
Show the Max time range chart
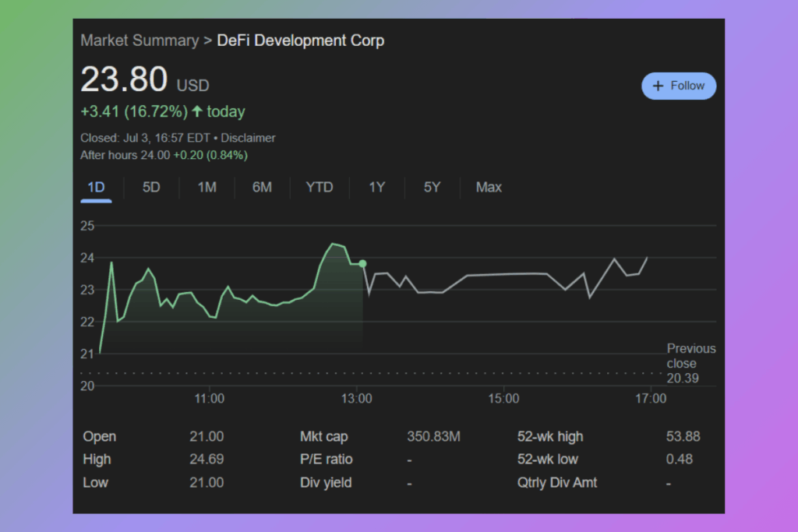pyautogui.click(x=489, y=187)
